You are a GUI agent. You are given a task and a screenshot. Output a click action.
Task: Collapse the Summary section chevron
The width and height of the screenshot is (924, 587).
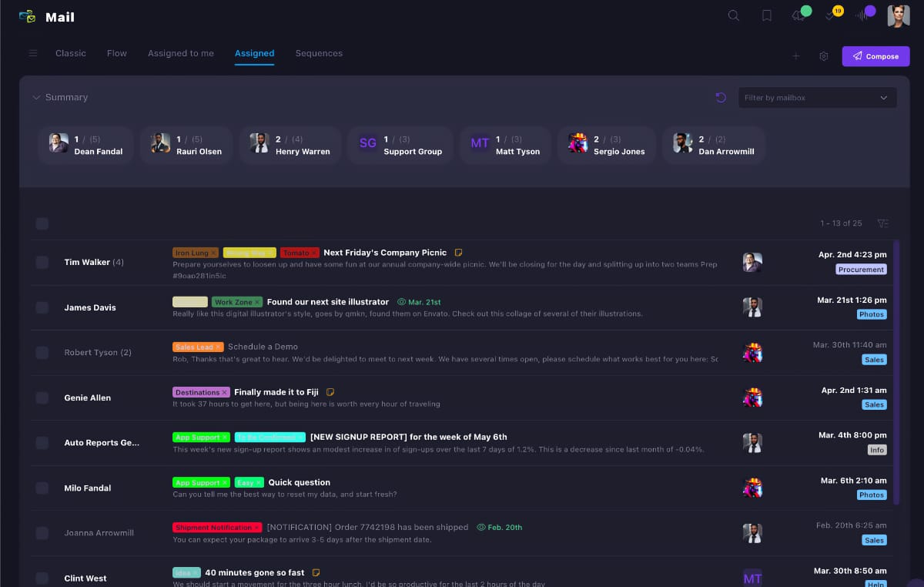point(36,98)
